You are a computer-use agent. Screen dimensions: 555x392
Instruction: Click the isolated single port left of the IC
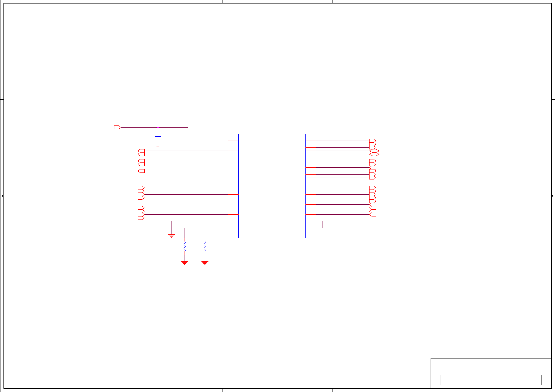coord(141,171)
